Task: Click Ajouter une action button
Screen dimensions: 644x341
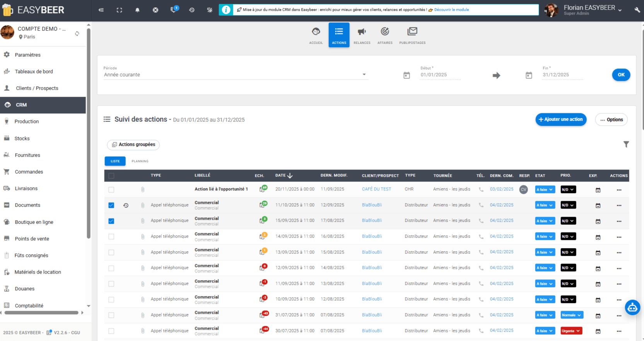Action: [x=561, y=120]
